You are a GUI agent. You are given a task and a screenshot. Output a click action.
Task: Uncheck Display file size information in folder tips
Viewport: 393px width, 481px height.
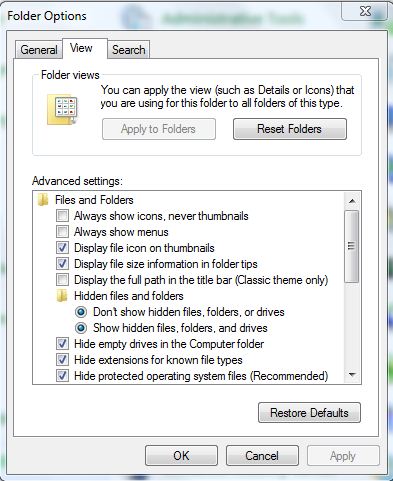point(62,264)
